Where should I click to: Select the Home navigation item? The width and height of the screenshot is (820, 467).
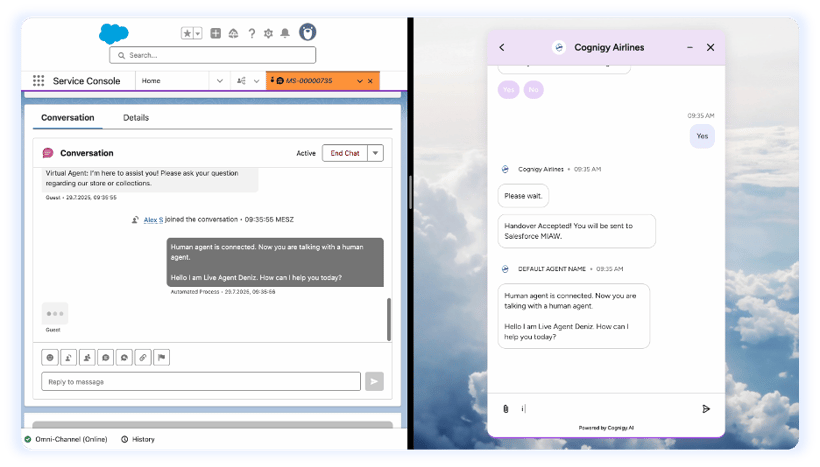(x=151, y=81)
